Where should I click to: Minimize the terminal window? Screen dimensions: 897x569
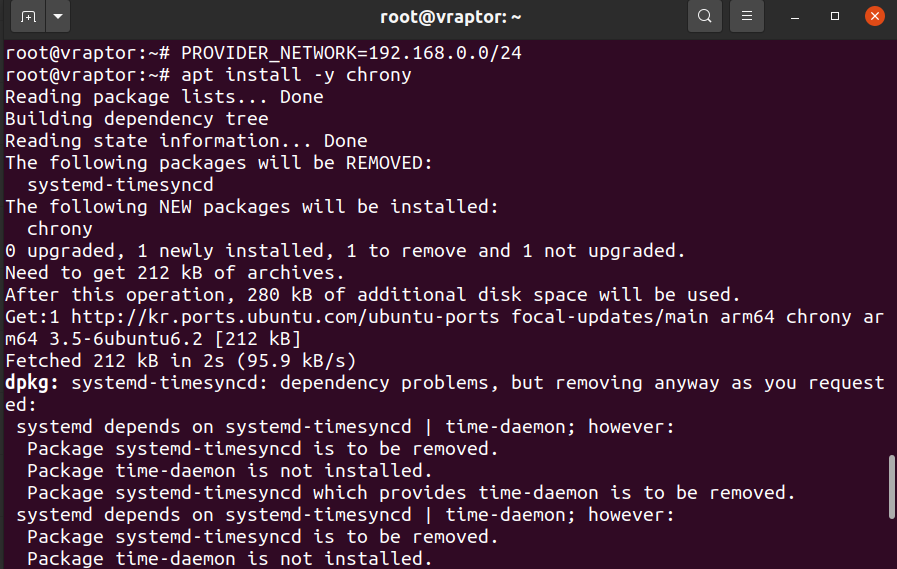click(795, 17)
